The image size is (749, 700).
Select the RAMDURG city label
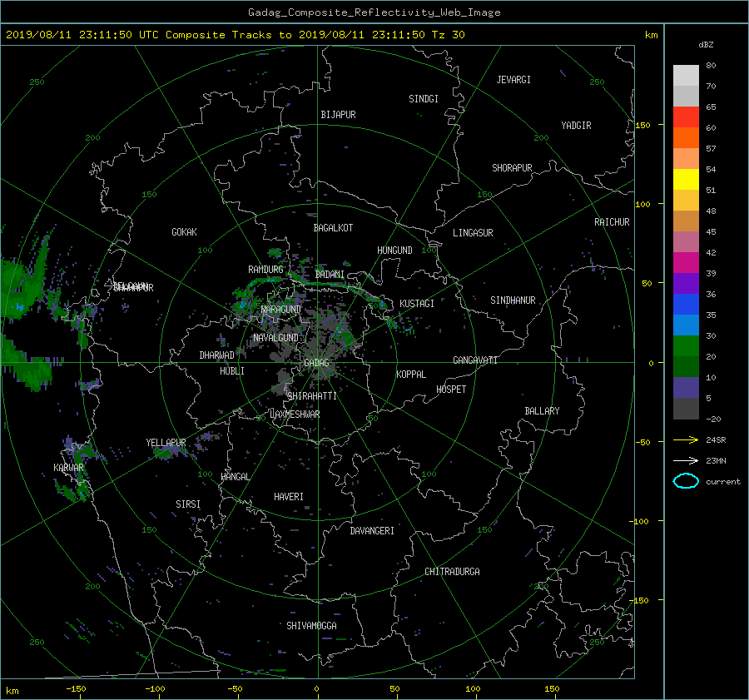pyautogui.click(x=265, y=270)
